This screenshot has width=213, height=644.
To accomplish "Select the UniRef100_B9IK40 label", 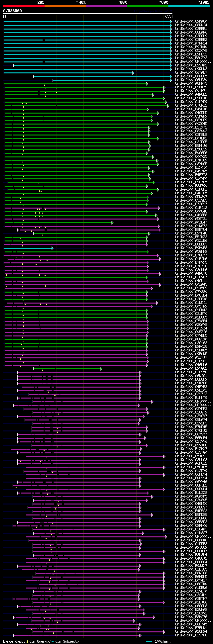I will coord(191,47).
